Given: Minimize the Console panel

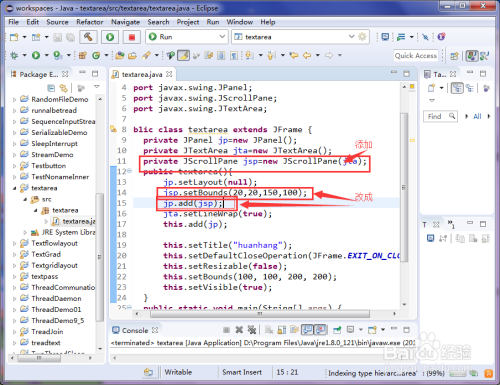Looking at the screenshot, I should click(394, 329).
